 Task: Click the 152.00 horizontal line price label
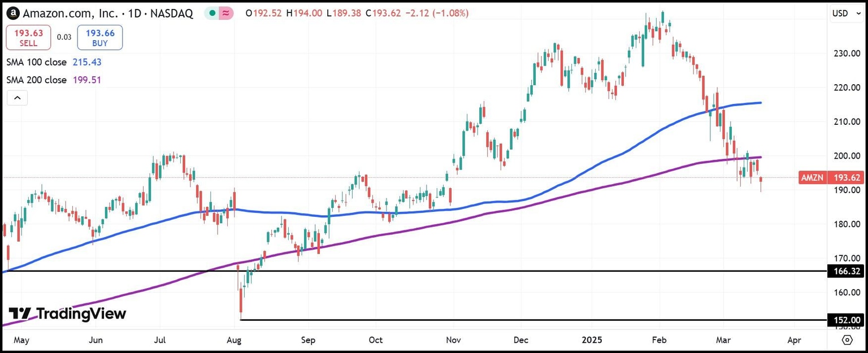(846, 320)
